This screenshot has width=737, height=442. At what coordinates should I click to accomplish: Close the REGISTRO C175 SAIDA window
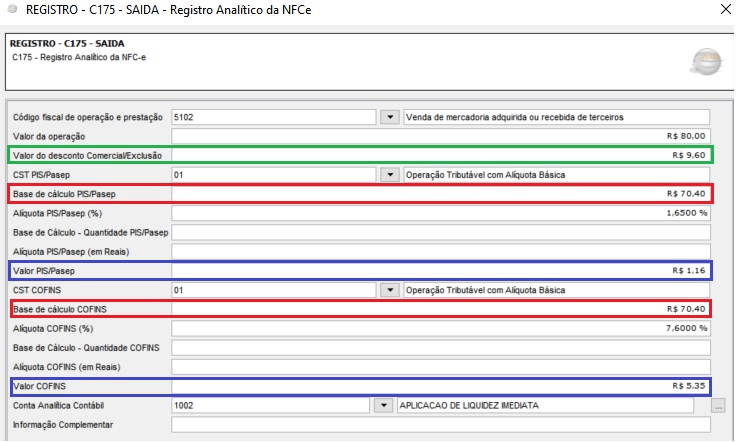pos(726,9)
